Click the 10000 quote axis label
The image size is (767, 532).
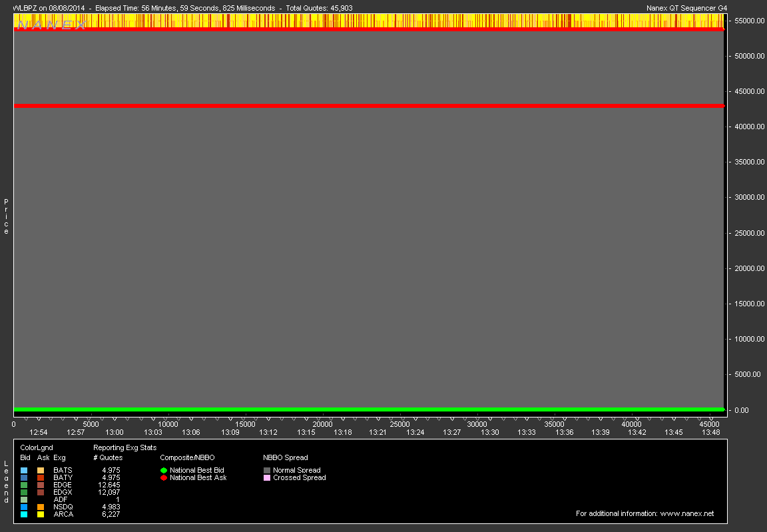[168, 424]
